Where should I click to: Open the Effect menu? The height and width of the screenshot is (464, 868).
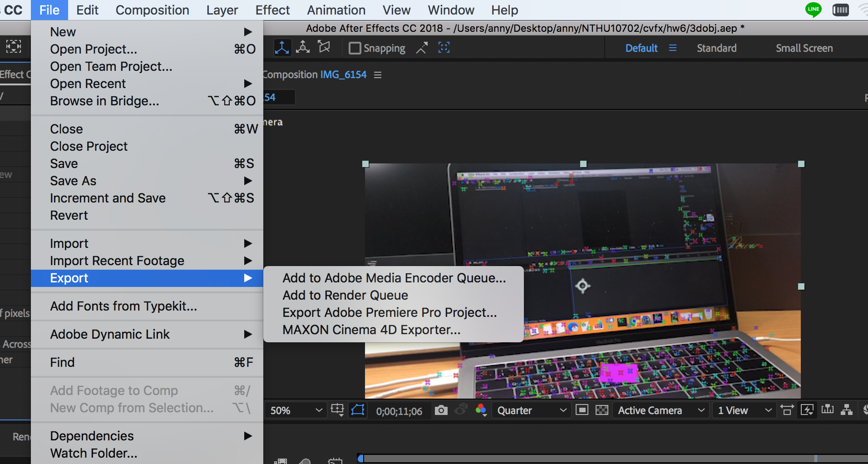point(272,10)
